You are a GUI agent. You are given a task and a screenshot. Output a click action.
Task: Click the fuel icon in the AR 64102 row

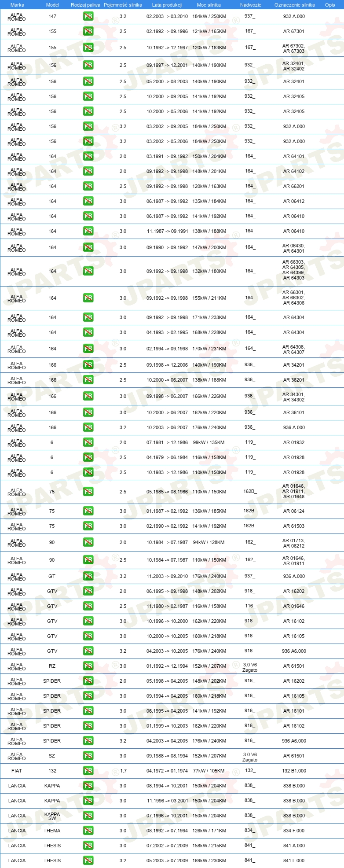pyautogui.click(x=88, y=171)
